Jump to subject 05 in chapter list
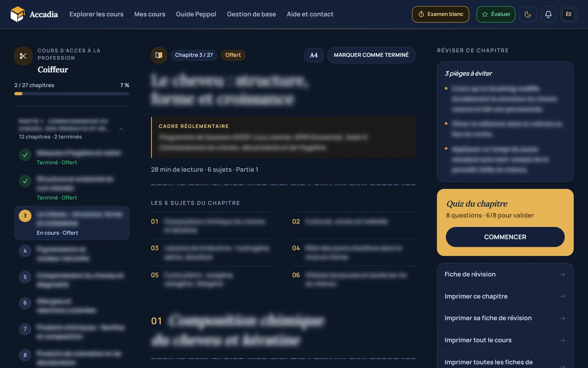The height and width of the screenshot is (368, 588). click(212, 279)
